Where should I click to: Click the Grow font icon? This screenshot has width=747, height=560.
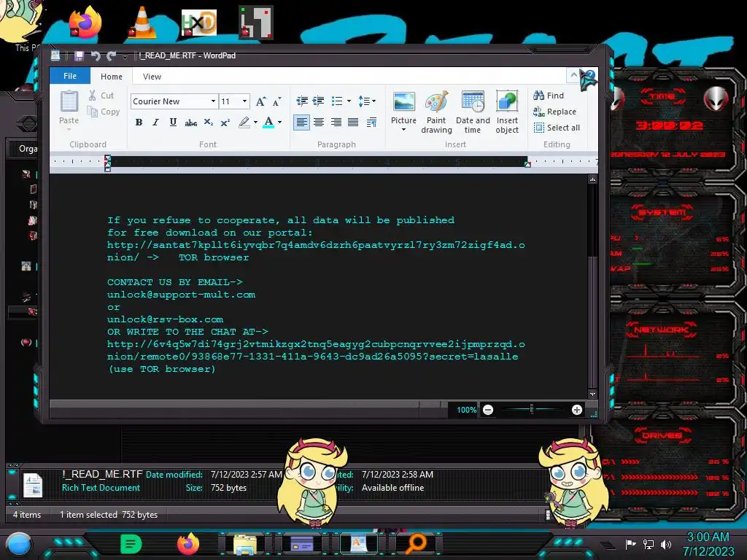260,101
